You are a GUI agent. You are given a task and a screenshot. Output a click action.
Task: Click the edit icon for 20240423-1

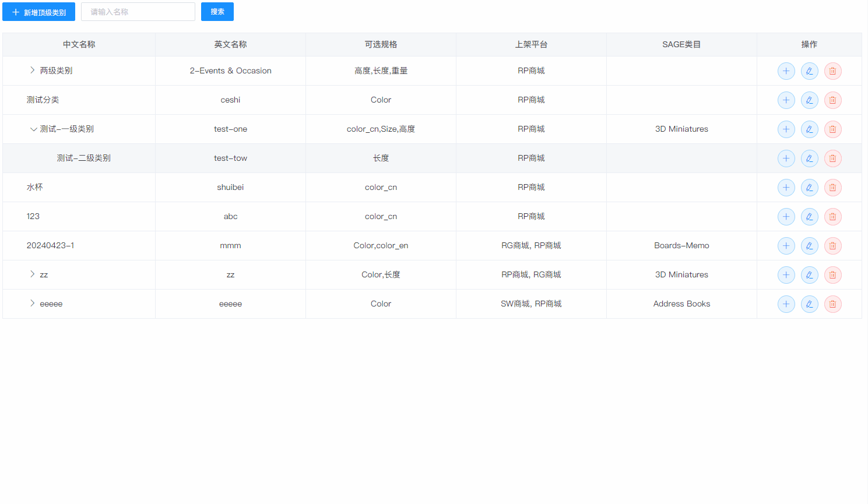coord(809,245)
